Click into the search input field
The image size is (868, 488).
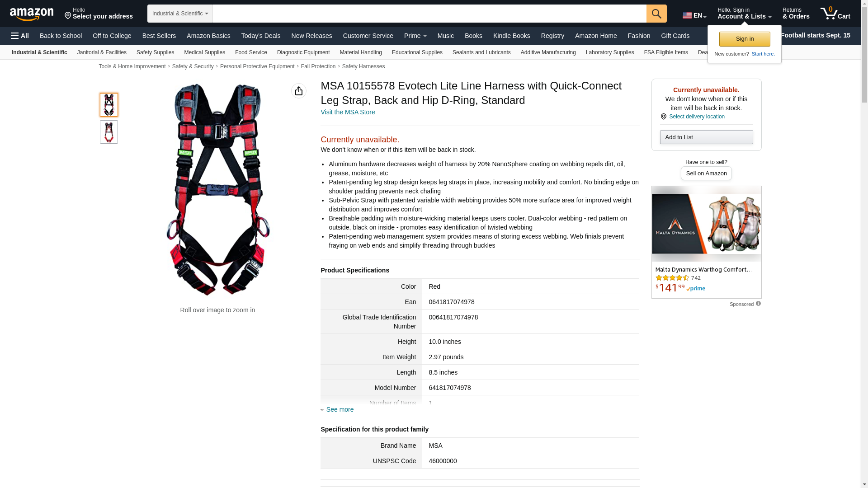[x=429, y=14]
